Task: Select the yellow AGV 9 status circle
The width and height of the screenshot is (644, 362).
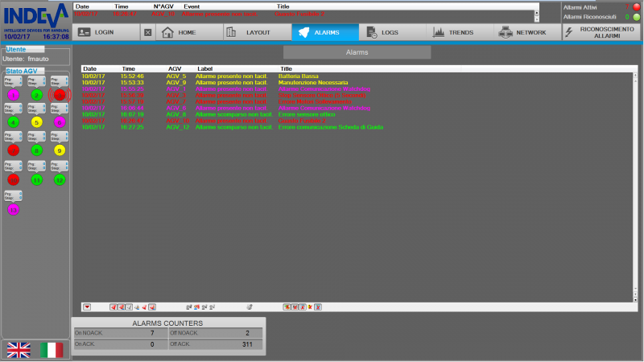Action: 60,150
